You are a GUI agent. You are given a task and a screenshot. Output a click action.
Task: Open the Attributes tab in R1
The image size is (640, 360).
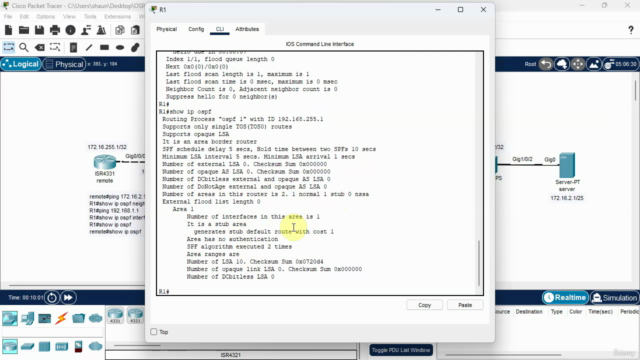(x=247, y=29)
